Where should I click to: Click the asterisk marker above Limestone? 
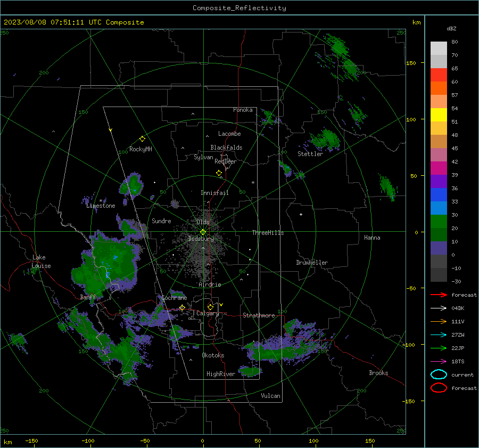101,201
